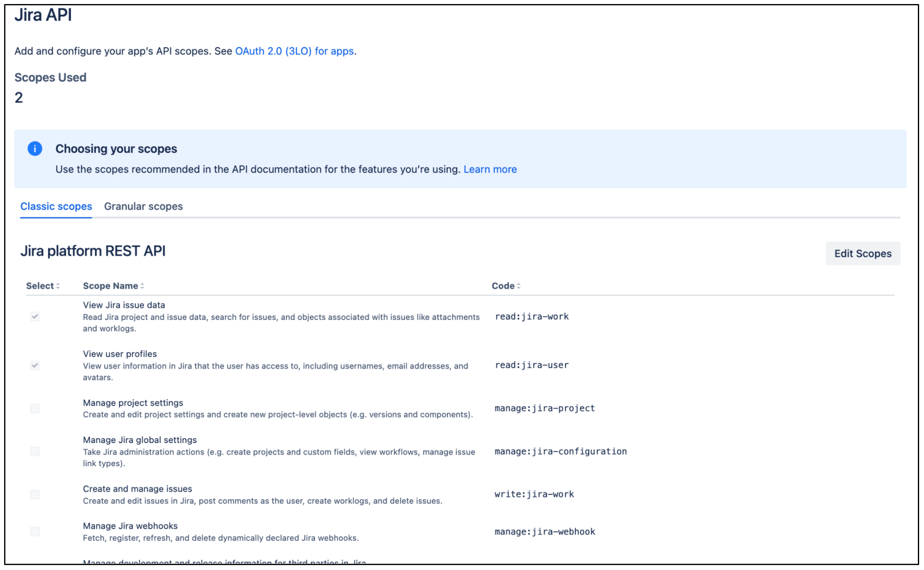Screen dimensions: 924x570
Task: Tick the Manage Jira webhooks checkbox
Action: pos(35,531)
